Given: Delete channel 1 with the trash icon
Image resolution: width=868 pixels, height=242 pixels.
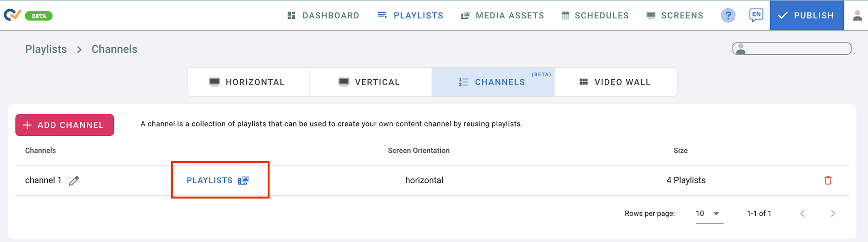Looking at the screenshot, I should 828,180.
